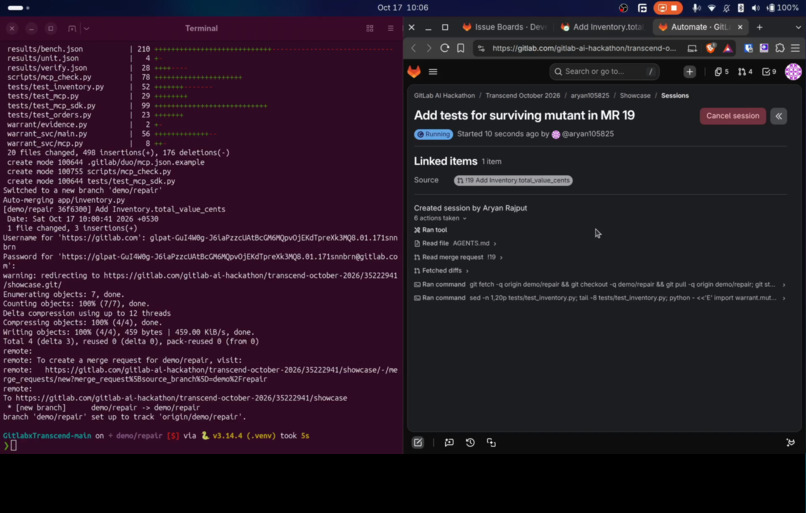
Task: Click the GitLab Duo icon at bottom right
Action: click(x=791, y=443)
